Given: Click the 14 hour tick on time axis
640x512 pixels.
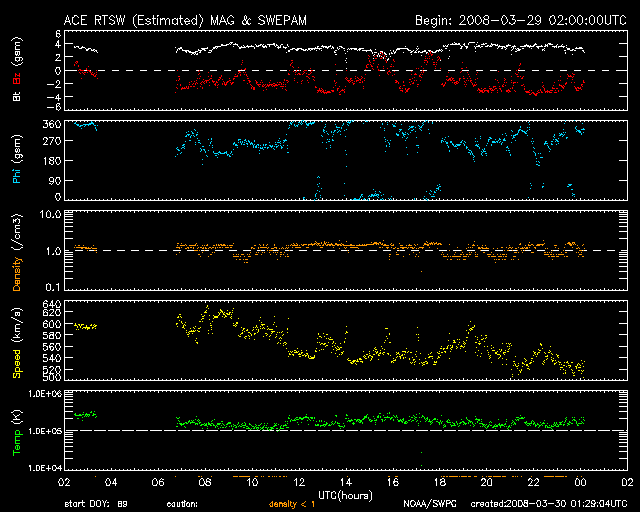Looking at the screenshot, I should tap(345, 483).
